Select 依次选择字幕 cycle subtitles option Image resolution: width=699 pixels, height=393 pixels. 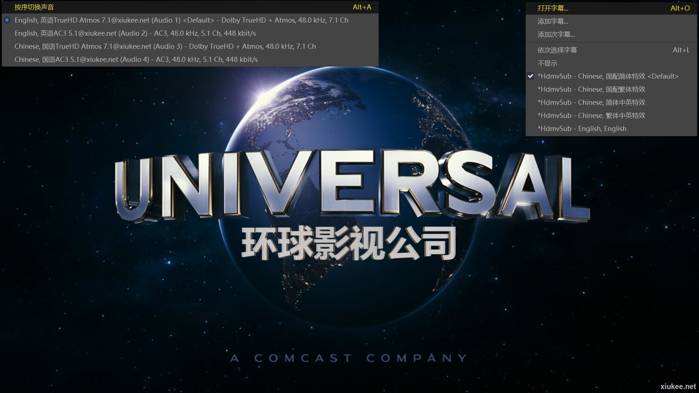(x=611, y=50)
